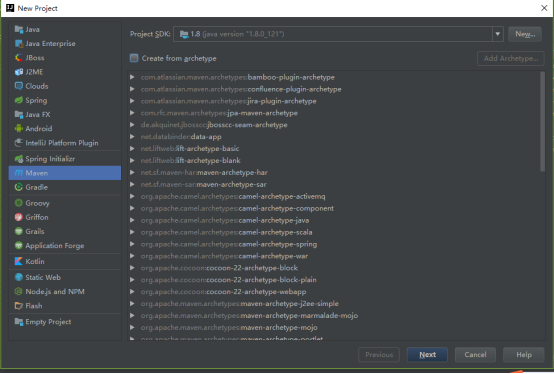Choose Kotlin in project type list
554x374 pixels.
tap(65, 261)
